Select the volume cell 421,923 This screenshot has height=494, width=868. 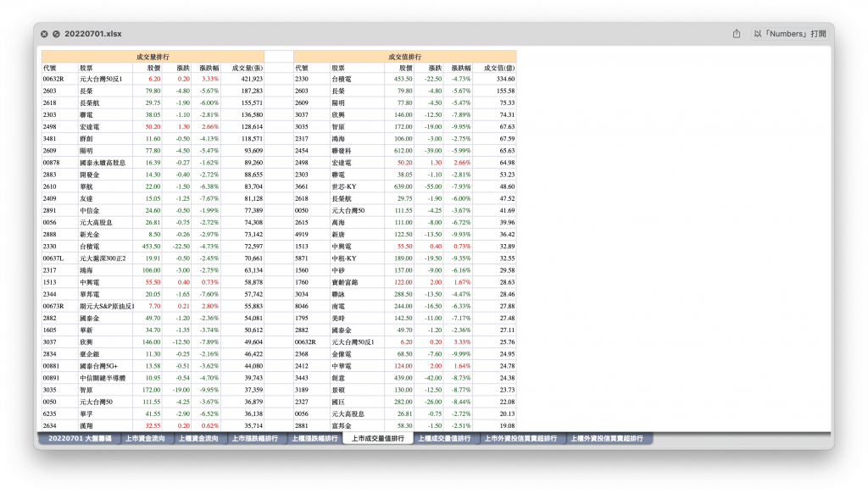coord(242,79)
